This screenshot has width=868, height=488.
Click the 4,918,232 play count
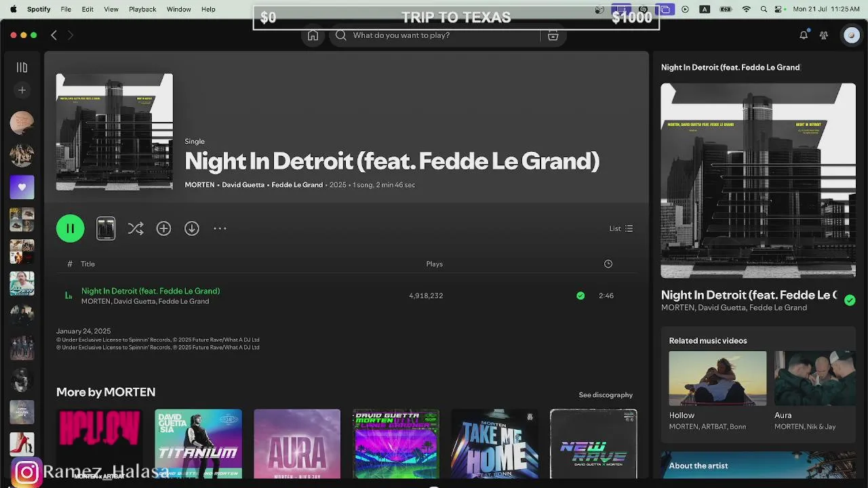pos(426,296)
